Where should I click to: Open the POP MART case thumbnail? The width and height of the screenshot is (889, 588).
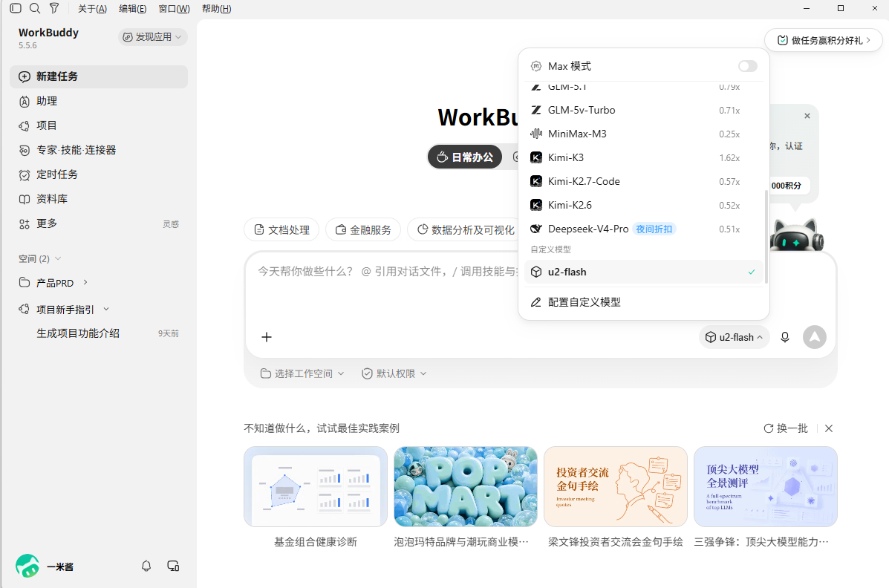coord(466,486)
